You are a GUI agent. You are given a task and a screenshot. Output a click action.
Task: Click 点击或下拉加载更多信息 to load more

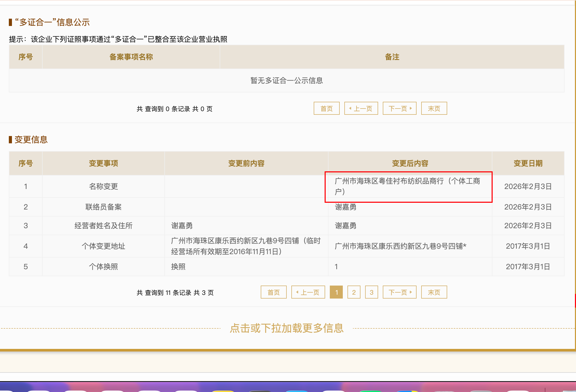(287, 328)
